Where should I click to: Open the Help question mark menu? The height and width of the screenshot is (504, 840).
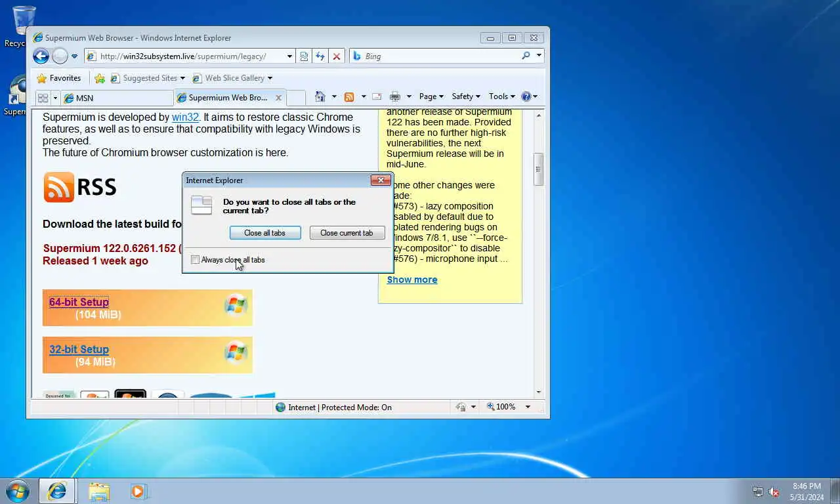(x=529, y=96)
